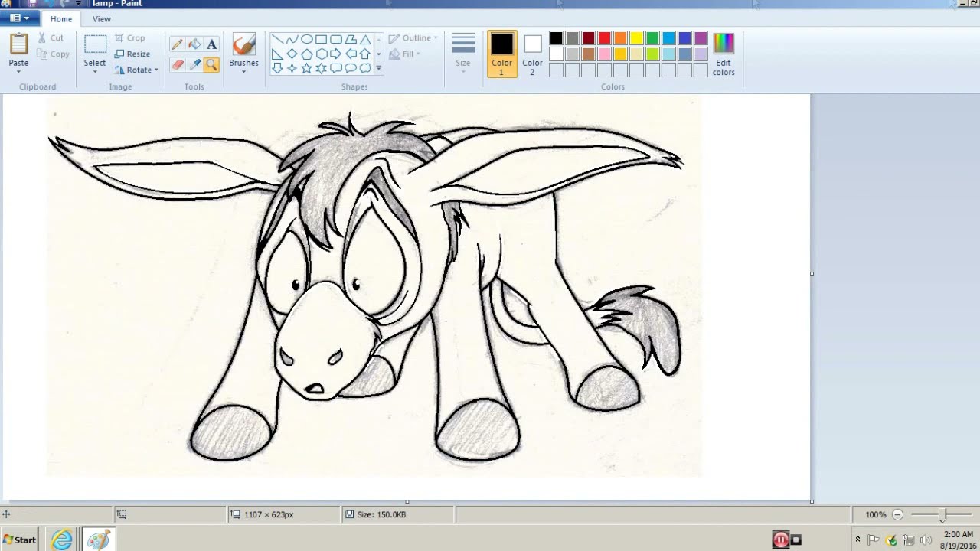Choose the Right arrow shape
Viewport: 980px width, 551px height.
[335, 54]
